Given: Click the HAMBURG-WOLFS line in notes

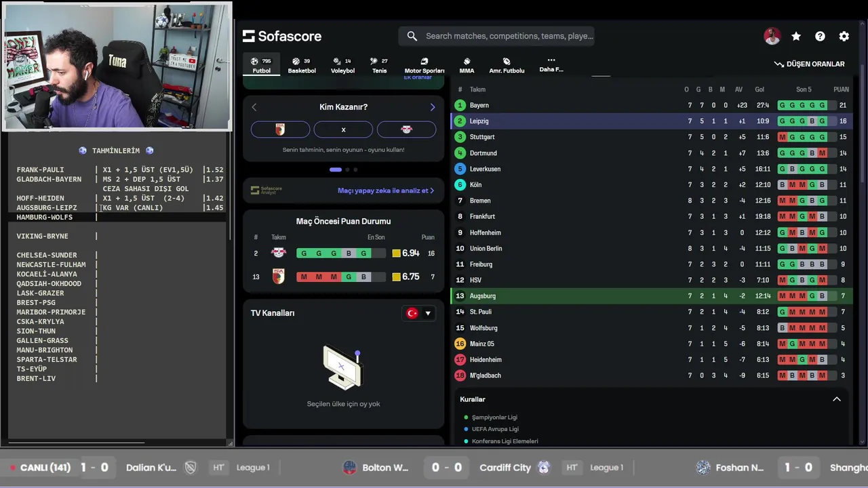Looking at the screenshot, I should click(x=45, y=217).
